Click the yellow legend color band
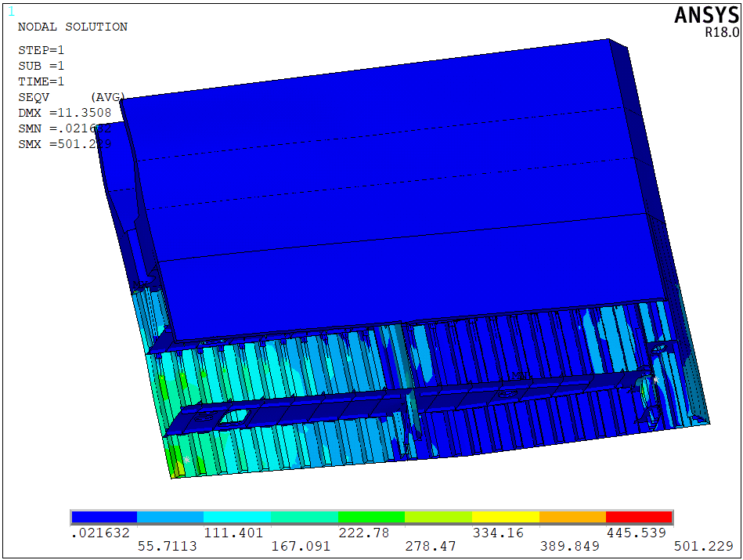Screen dimensions: 743x560 click(x=506, y=517)
